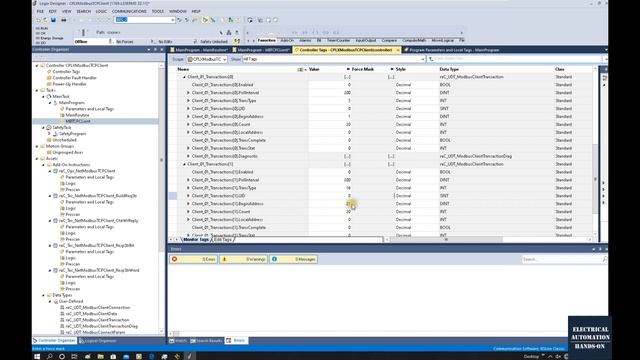Click the pin icon of Controller Organizer panel
The image size is (640, 360).
155,49
